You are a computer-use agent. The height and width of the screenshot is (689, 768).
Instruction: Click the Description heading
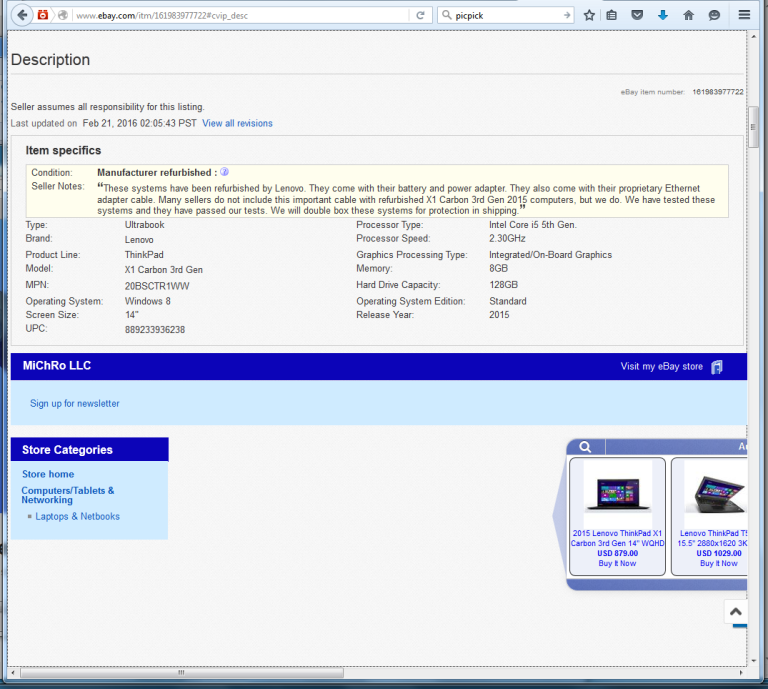[50, 60]
